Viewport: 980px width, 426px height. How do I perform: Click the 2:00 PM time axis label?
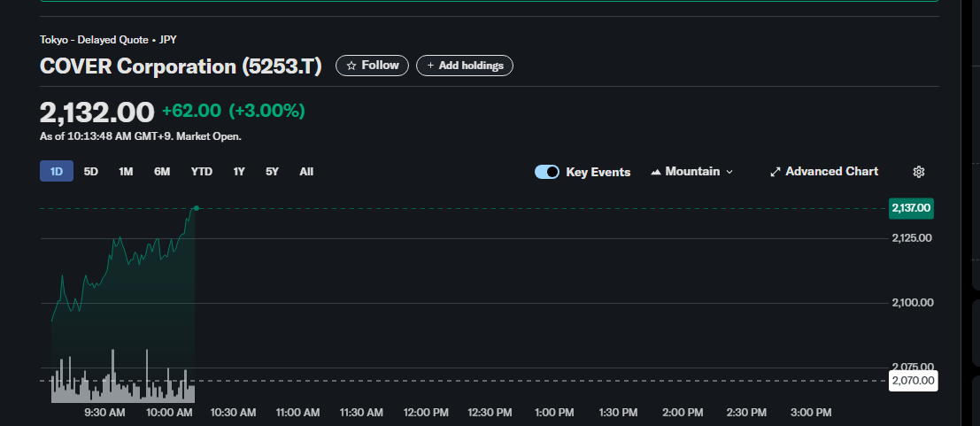[x=683, y=413]
